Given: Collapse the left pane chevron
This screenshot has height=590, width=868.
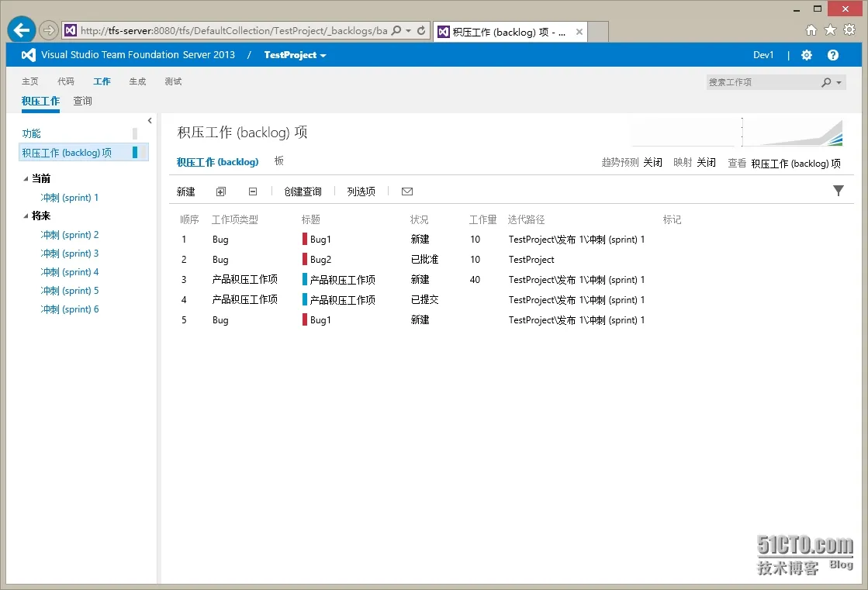Looking at the screenshot, I should (x=150, y=120).
